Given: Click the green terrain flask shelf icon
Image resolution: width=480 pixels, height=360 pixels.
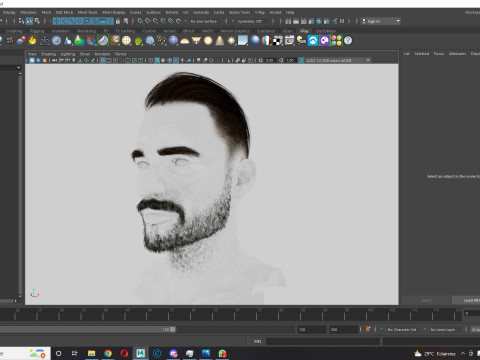Looking at the screenshot, I should pyautogui.click(x=79, y=41).
